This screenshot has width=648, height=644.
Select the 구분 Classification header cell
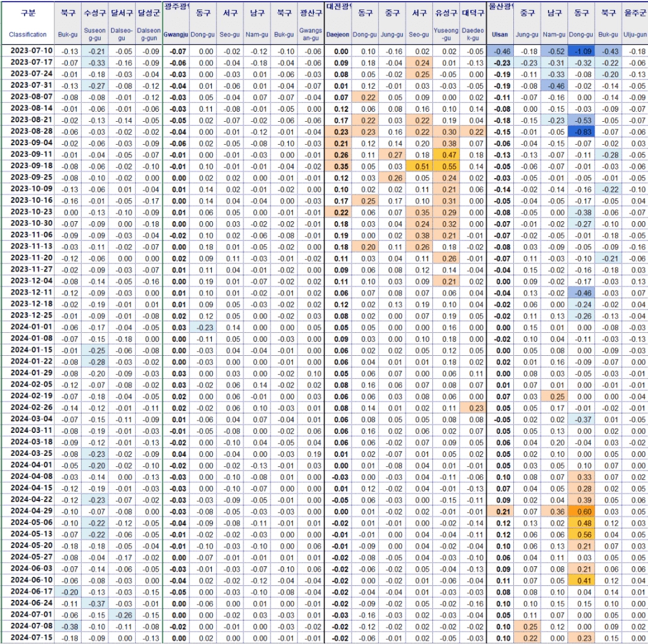point(28,23)
